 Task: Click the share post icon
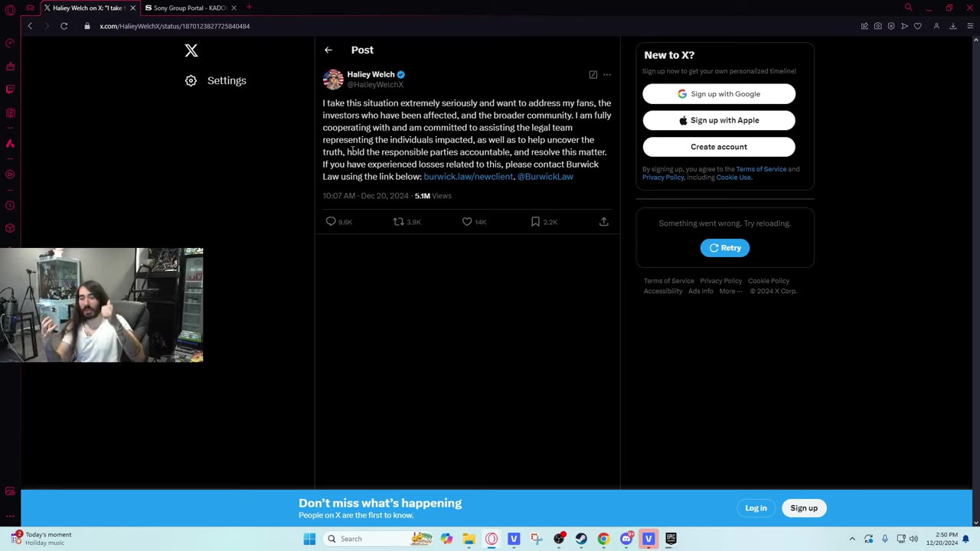point(603,222)
